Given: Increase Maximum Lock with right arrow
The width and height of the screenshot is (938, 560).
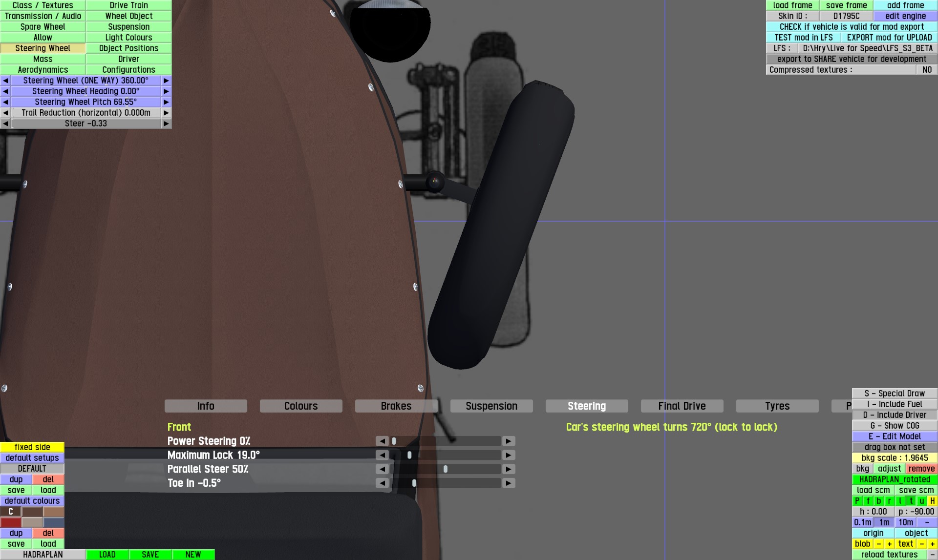Looking at the screenshot, I should (x=509, y=455).
